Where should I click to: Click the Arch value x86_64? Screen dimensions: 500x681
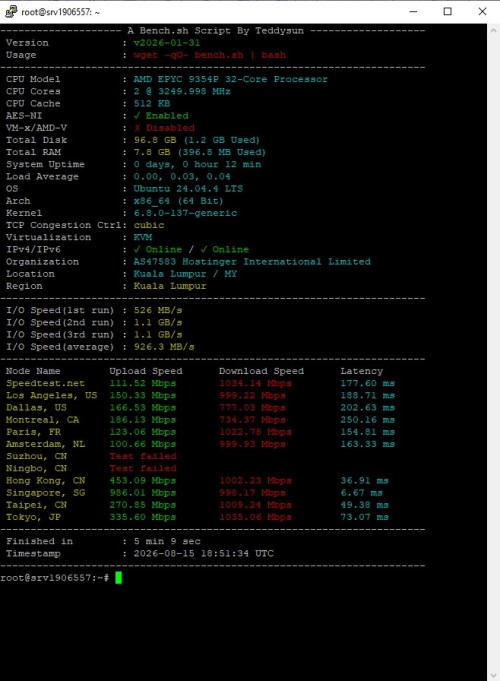152,201
